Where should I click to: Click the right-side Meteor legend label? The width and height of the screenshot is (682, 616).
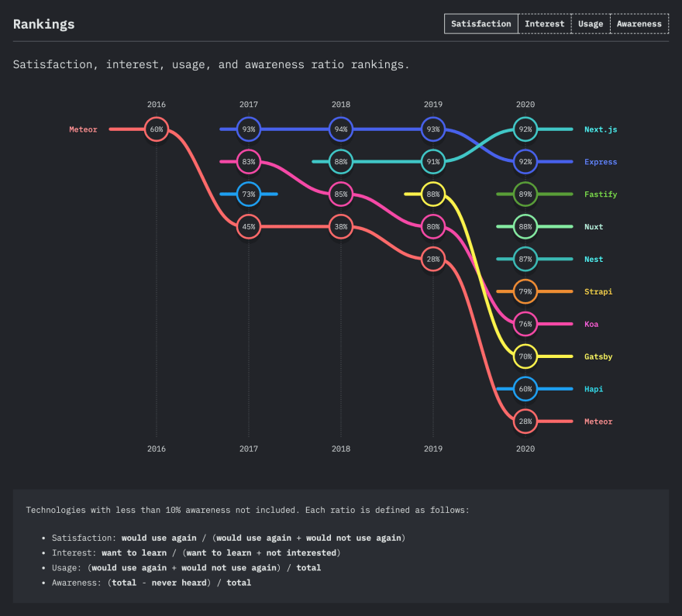coord(598,422)
